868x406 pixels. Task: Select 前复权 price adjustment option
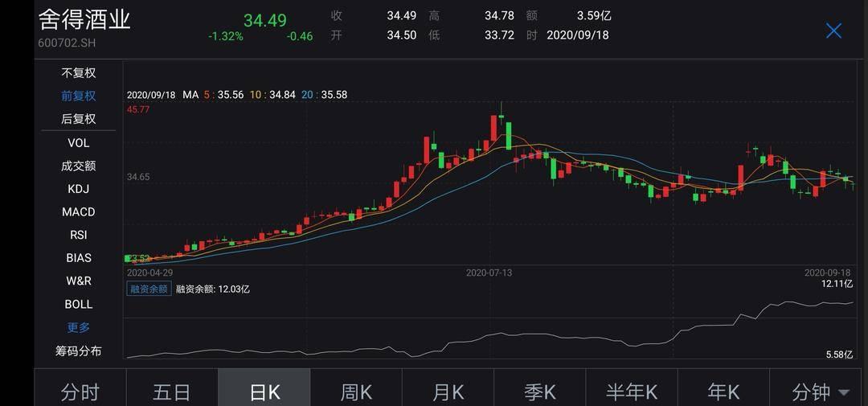(79, 96)
